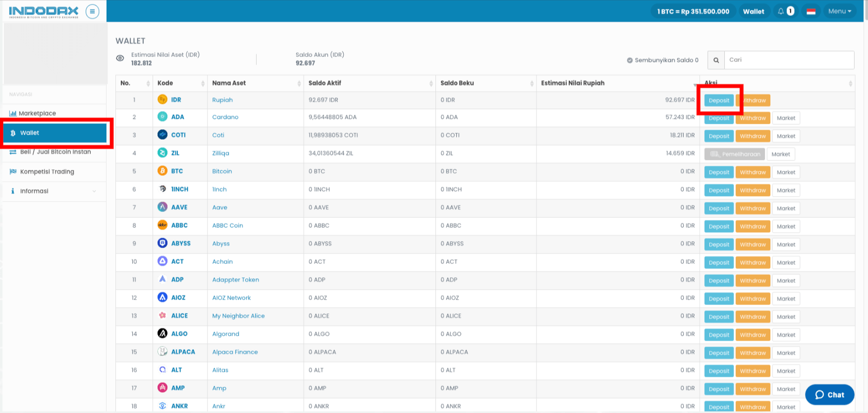
Task: Click the Zilliqa ZIL coin icon
Action: pyautogui.click(x=163, y=153)
